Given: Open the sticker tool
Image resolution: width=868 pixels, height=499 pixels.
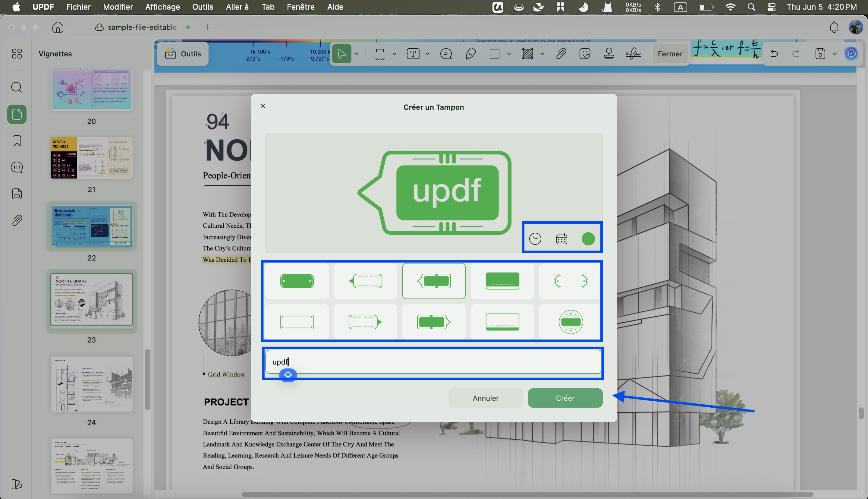Looking at the screenshot, I should (x=585, y=54).
